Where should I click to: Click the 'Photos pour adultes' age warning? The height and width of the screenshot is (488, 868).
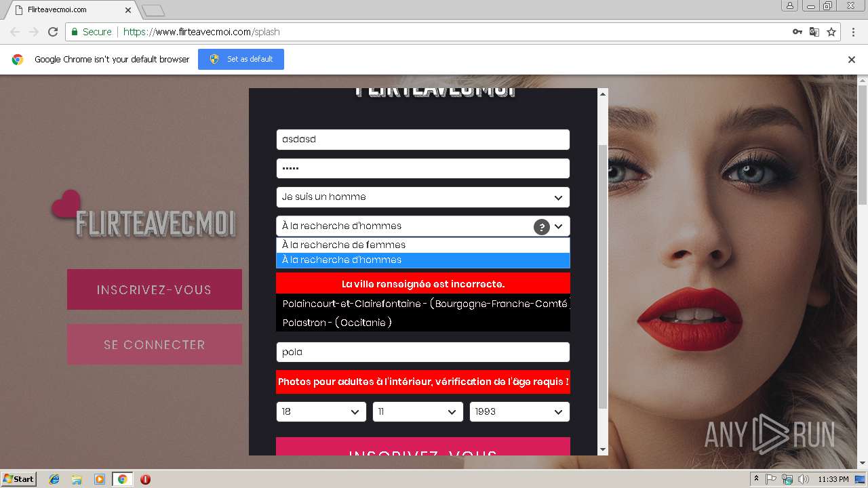click(x=423, y=382)
